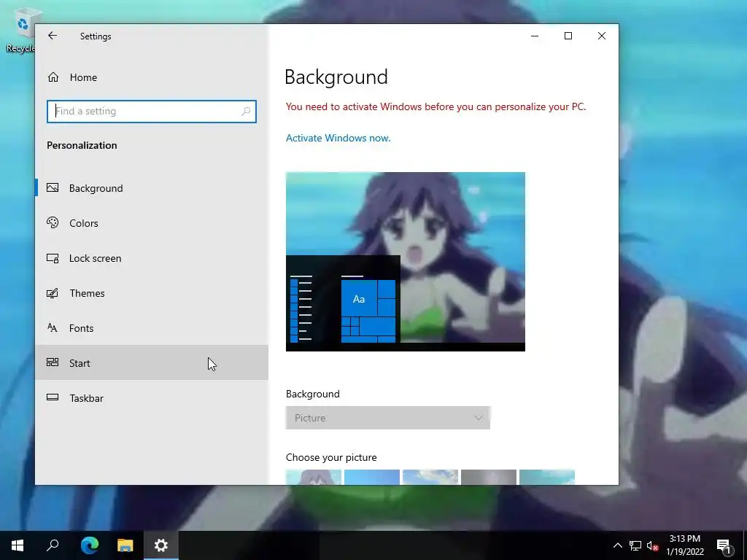This screenshot has height=560, width=747.
Task: Choose the fifth teal picture thumbnail
Action: 547,477
